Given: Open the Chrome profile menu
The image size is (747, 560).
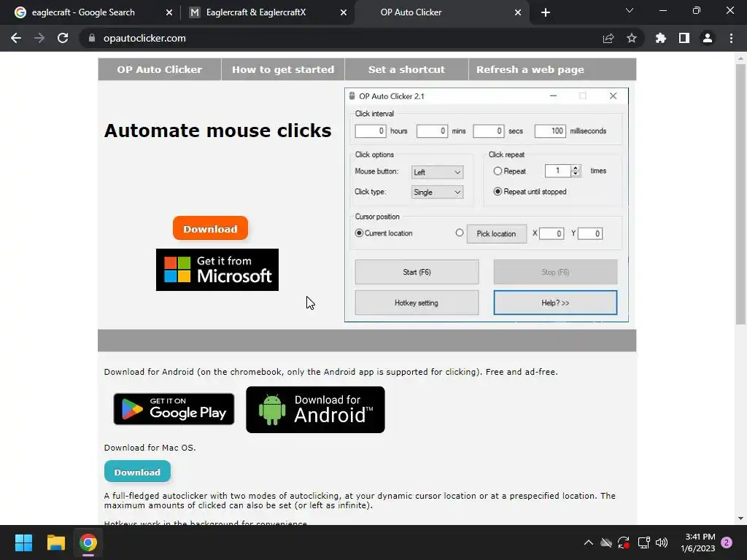Looking at the screenshot, I should (x=708, y=38).
